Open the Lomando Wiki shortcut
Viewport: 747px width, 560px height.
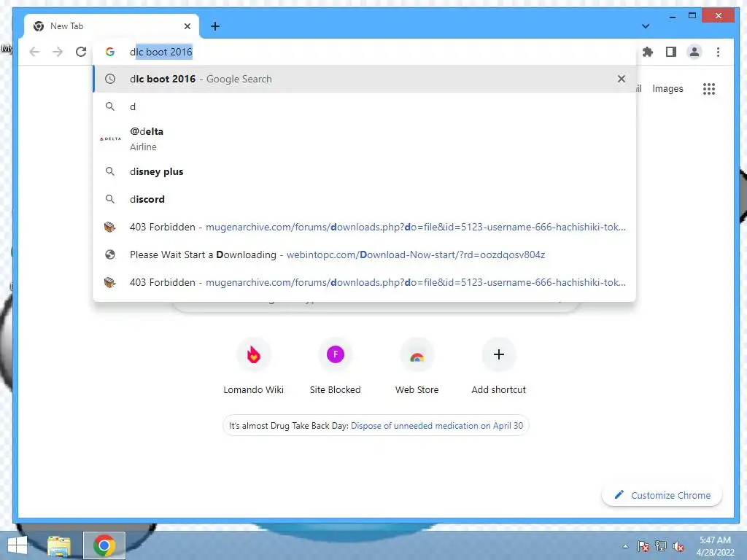[253, 367]
